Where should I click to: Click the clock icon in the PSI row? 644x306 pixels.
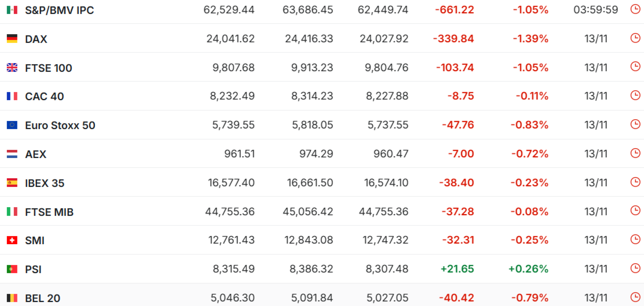[635, 268]
